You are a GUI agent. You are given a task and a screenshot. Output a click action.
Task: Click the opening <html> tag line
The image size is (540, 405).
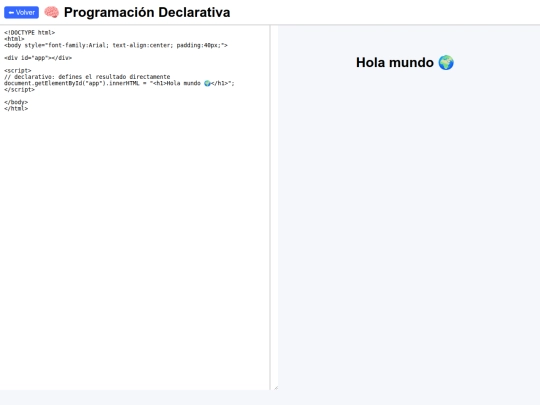click(14, 39)
